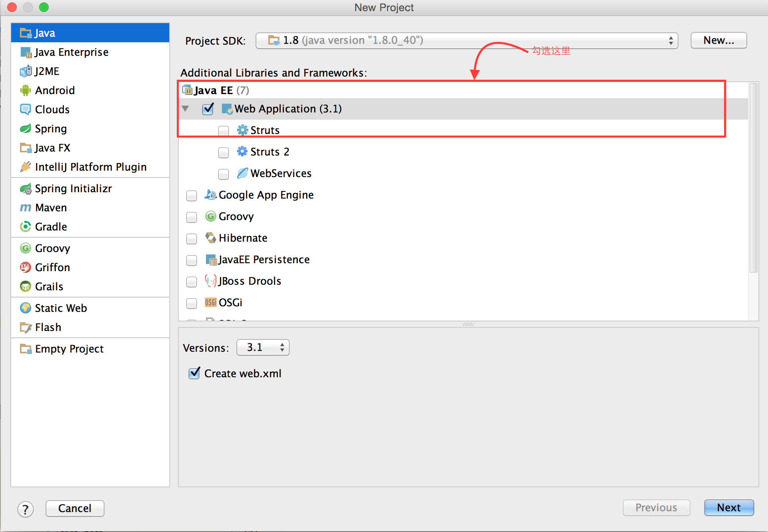Click the Cancel button
The height and width of the screenshot is (532, 768).
tap(75, 508)
